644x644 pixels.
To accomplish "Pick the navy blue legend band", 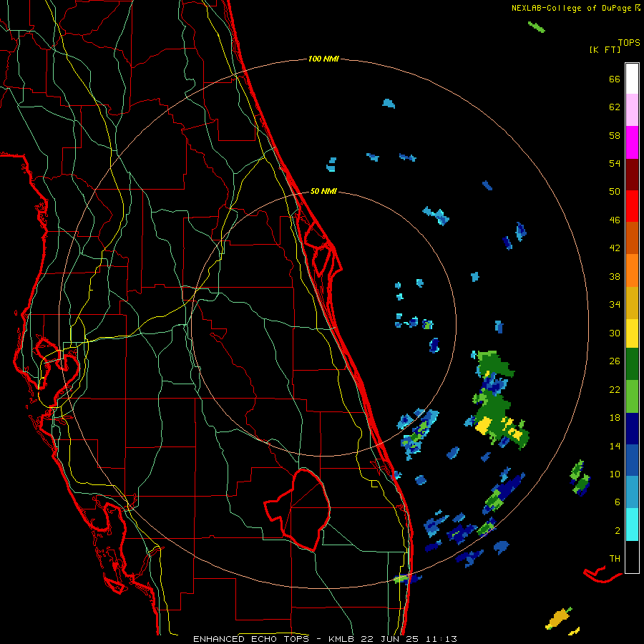I will [x=632, y=429].
